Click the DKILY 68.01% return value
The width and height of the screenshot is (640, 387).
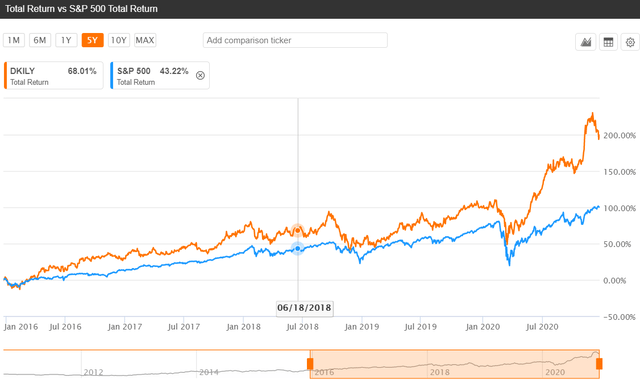pos(82,71)
